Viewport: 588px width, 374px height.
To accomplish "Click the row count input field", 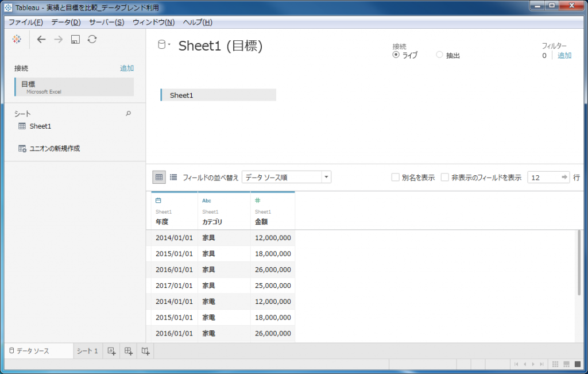I will (542, 178).
